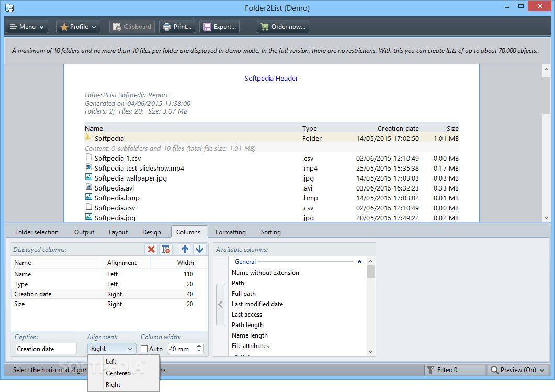
Task: Click the 'Softpedia test slideshow.mp4' file icon
Action: click(x=89, y=167)
